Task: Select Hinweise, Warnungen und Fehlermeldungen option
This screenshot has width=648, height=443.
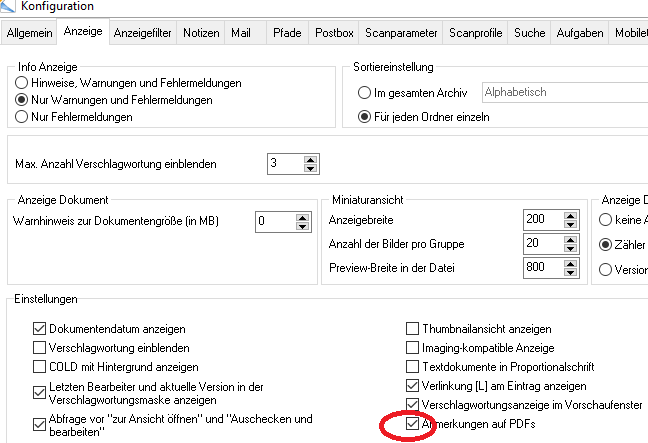Action: [22, 83]
